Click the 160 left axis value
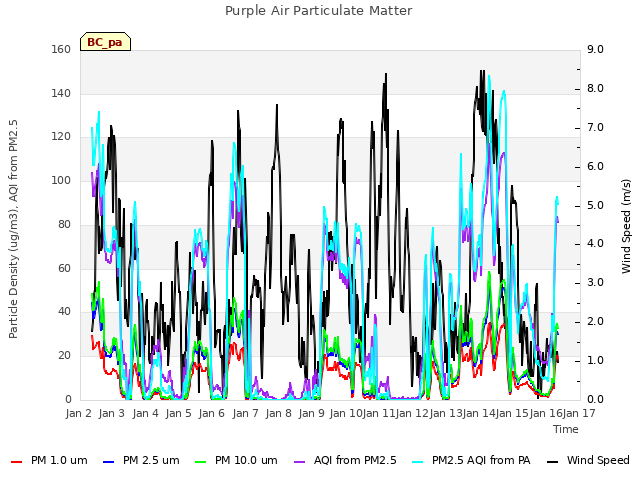 (x=61, y=49)
